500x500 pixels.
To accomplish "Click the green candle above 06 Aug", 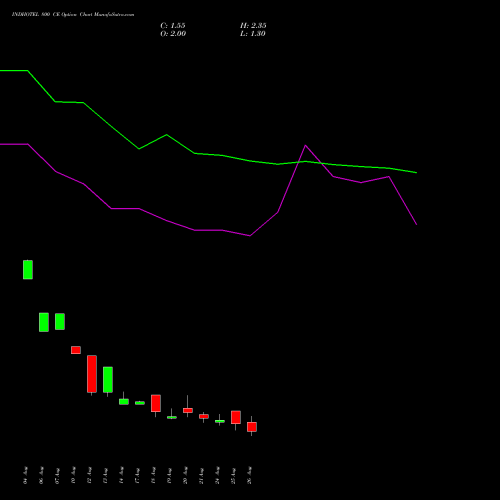I will pos(44,322).
